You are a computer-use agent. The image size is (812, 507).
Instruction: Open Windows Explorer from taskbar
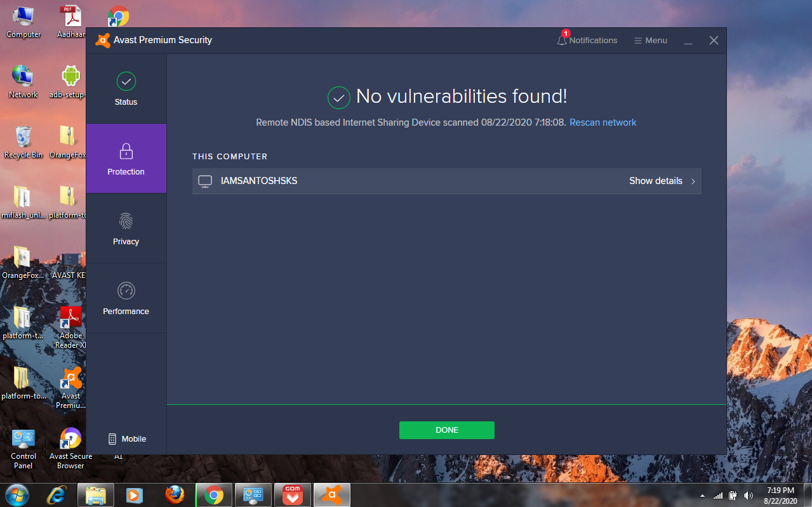click(x=96, y=495)
